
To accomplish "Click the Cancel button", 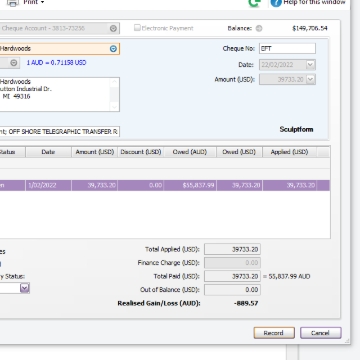I will 321,333.
